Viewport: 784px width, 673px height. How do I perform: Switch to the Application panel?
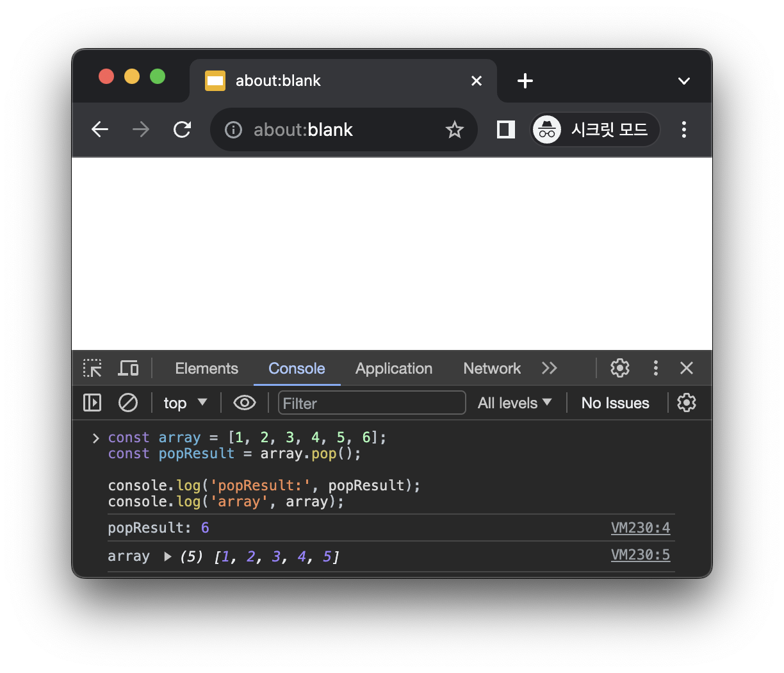click(x=394, y=369)
